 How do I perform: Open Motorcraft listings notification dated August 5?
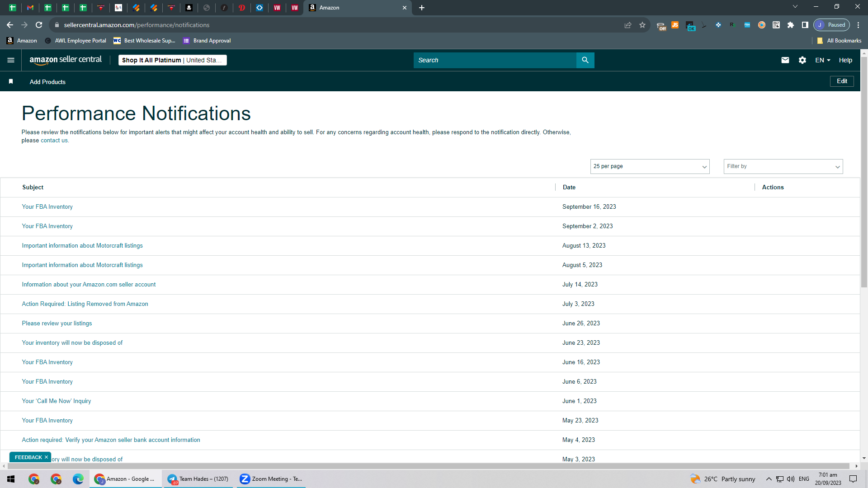[82, 265]
